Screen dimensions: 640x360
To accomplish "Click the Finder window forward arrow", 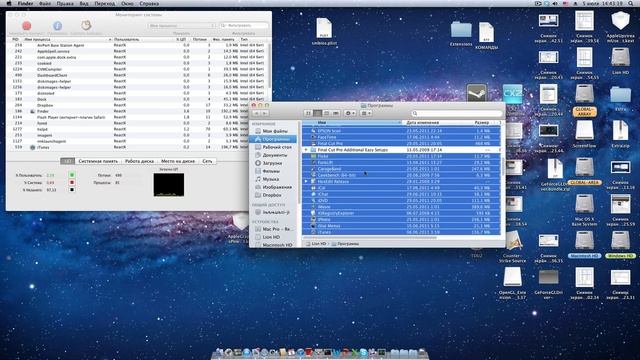I will 265,113.
